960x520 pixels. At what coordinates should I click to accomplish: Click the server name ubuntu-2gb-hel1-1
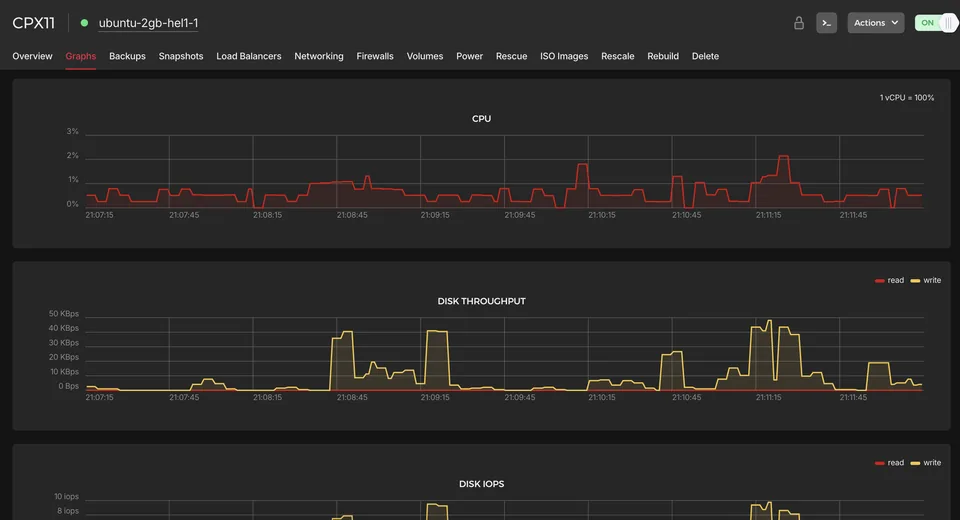pyautogui.click(x=149, y=23)
